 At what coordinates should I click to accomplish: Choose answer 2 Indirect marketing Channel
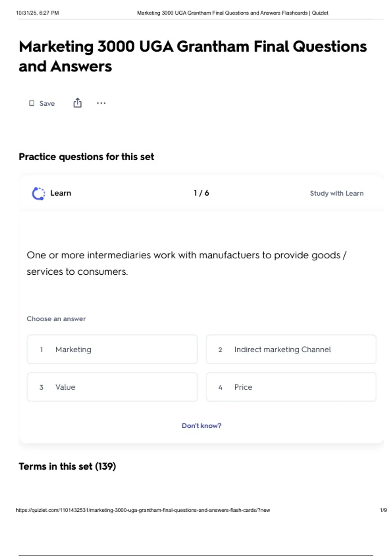click(291, 349)
